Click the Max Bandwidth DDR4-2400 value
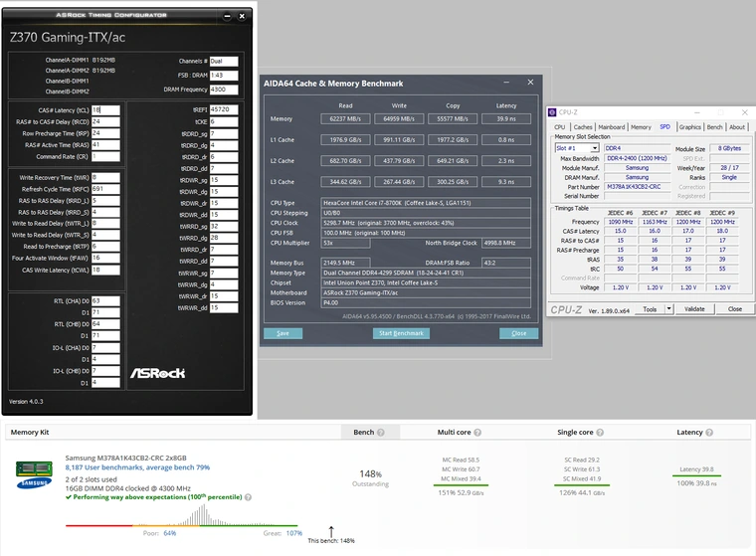756x556 pixels. [637, 158]
